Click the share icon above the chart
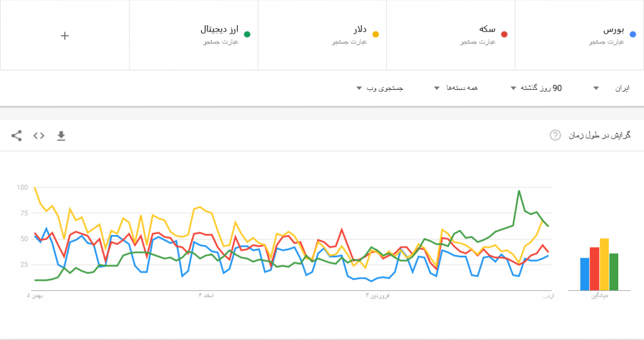 [x=16, y=135]
